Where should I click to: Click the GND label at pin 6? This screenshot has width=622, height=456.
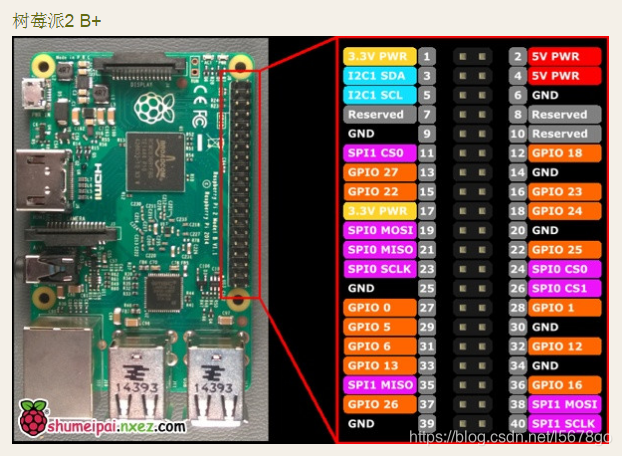tap(545, 95)
